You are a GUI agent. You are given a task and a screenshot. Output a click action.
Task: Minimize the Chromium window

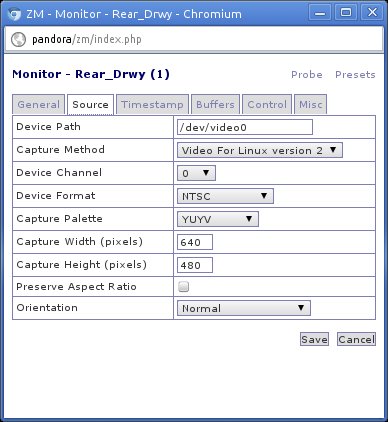320,13
